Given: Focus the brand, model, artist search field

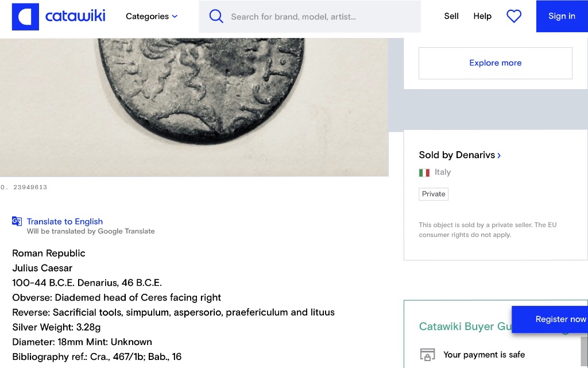Looking at the screenshot, I should pyautogui.click(x=322, y=17).
